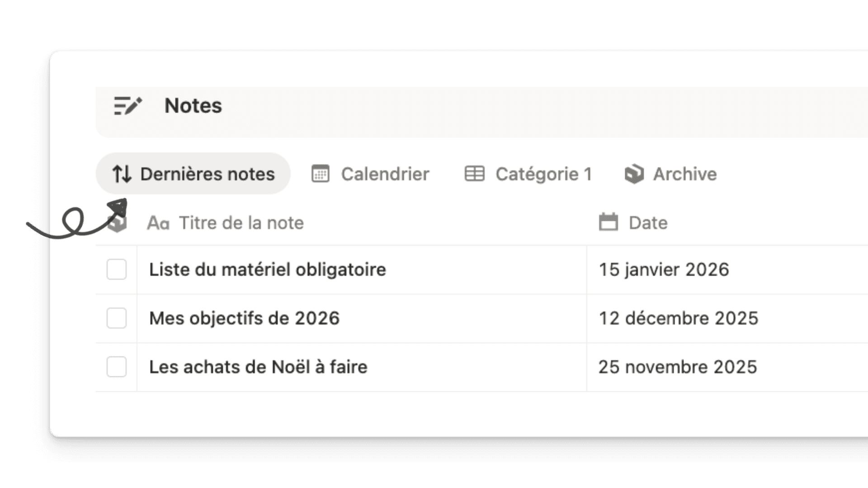
Task: Toggle checkbox for Les achats de Noël
Action: tap(117, 367)
